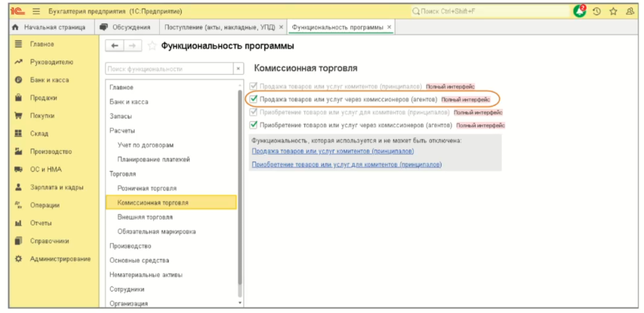
Task: Open the history clock icon
Action: click(597, 11)
